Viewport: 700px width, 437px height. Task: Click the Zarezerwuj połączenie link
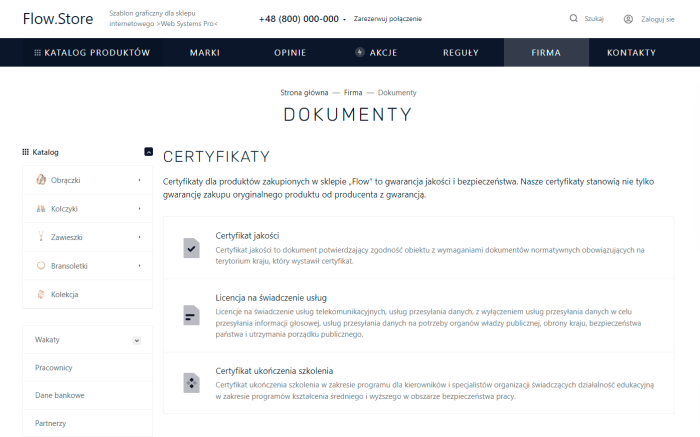[388, 19]
